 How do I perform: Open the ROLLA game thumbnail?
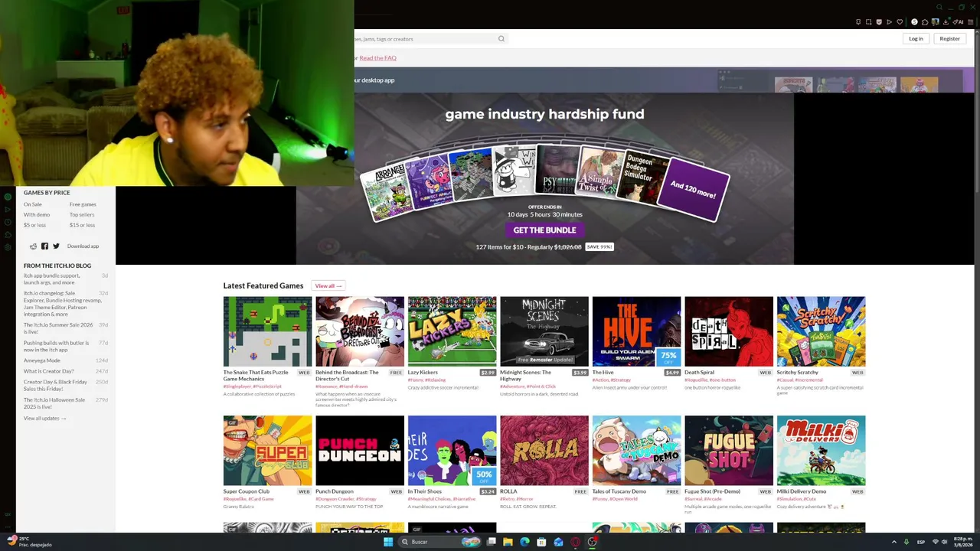544,451
